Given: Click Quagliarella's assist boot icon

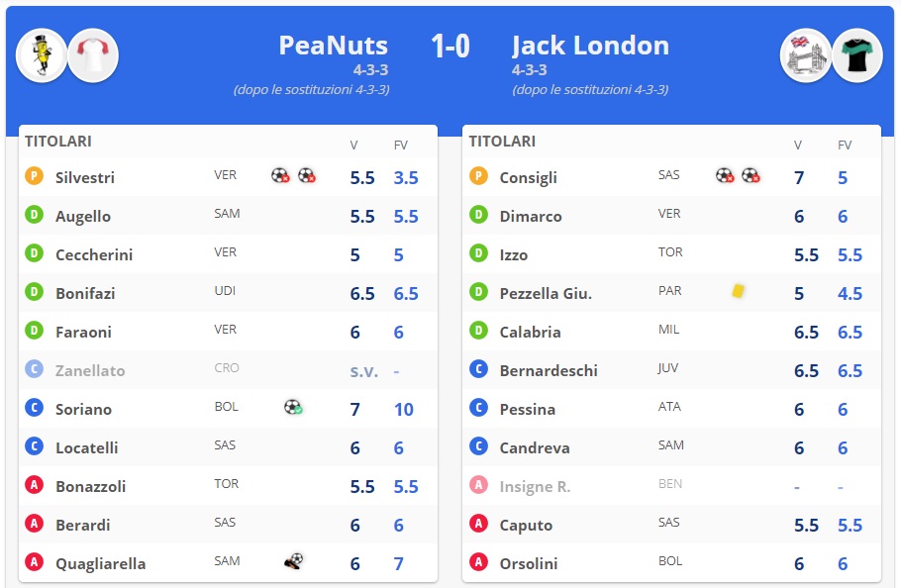Looking at the screenshot, I should click(292, 561).
